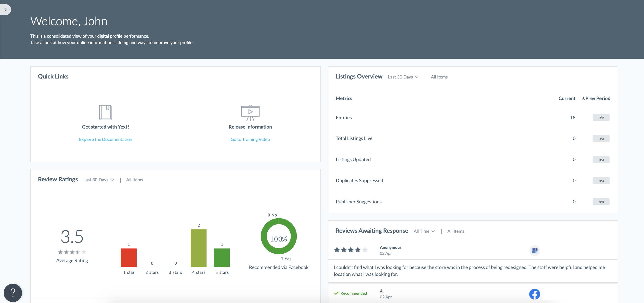Open Explore the Documentation link
Viewport: 644px width, 303px height.
click(x=105, y=139)
